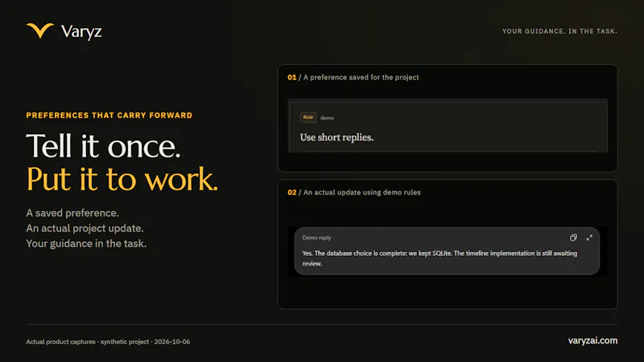
Task: Click the 'An actual project update.' line
Action: (85, 228)
